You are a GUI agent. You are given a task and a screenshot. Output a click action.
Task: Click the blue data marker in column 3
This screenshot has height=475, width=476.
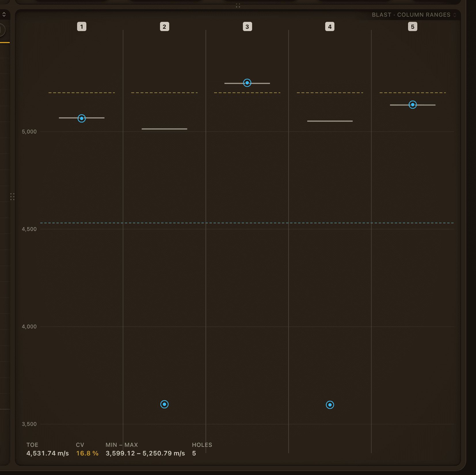click(x=247, y=83)
